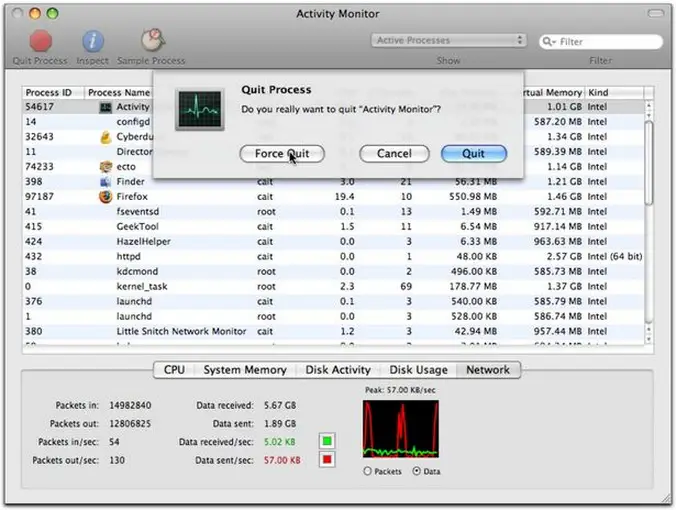This screenshot has width=676, height=510.
Task: Click the red Quit Process stop-sign icon
Action: (41, 41)
